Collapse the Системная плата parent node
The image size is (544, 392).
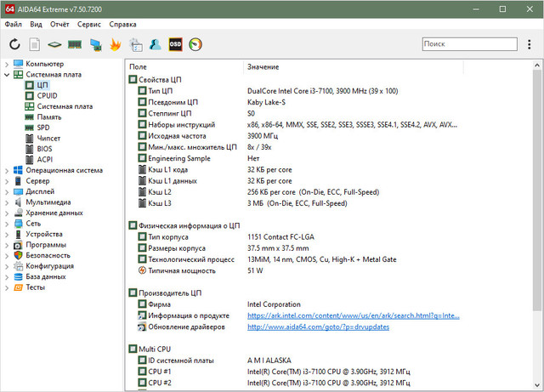[x=7, y=75]
